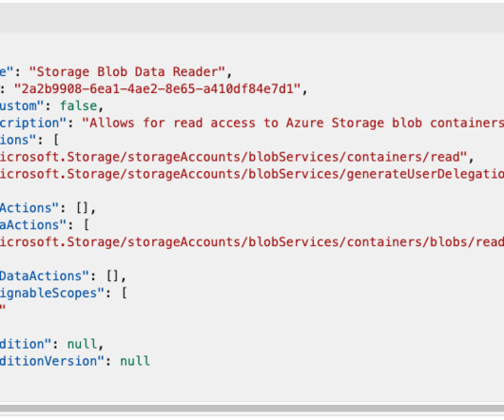Click the aActions key opening bracket line
The width and height of the screenshot is (504, 420).
[x=45, y=225]
